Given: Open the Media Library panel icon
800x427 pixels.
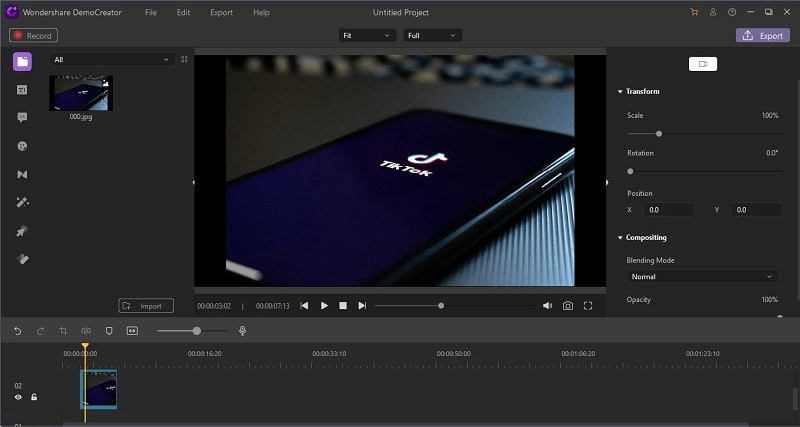Looking at the screenshot, I should tap(22, 62).
